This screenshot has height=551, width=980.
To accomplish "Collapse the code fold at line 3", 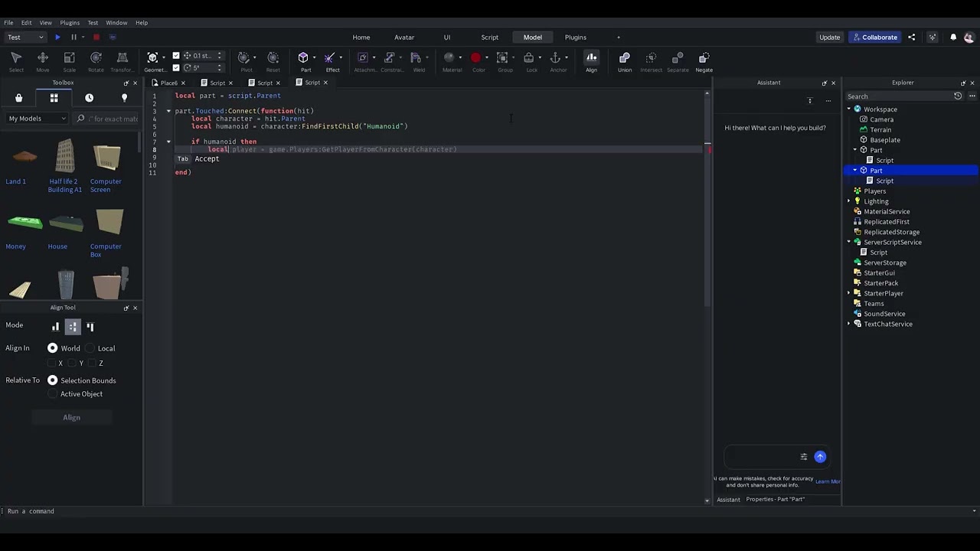I will point(168,111).
